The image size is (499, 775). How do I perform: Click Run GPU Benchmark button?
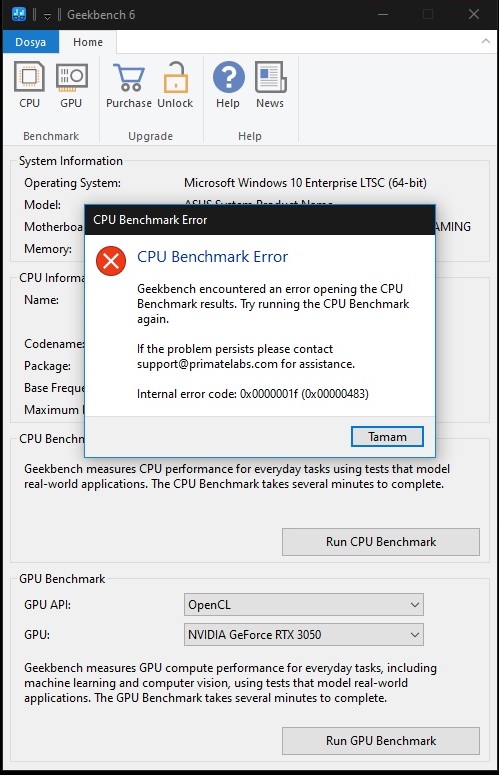[381, 740]
